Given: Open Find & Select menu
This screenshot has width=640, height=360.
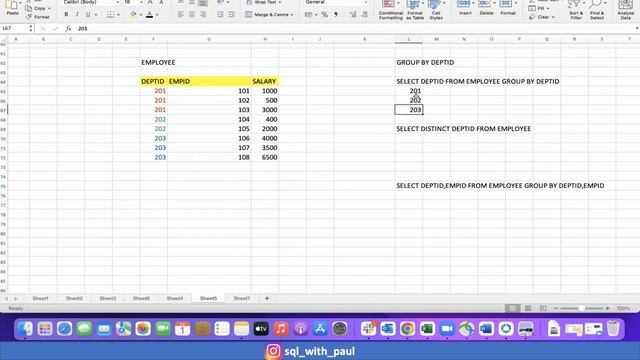Looking at the screenshot, I should (597, 10).
